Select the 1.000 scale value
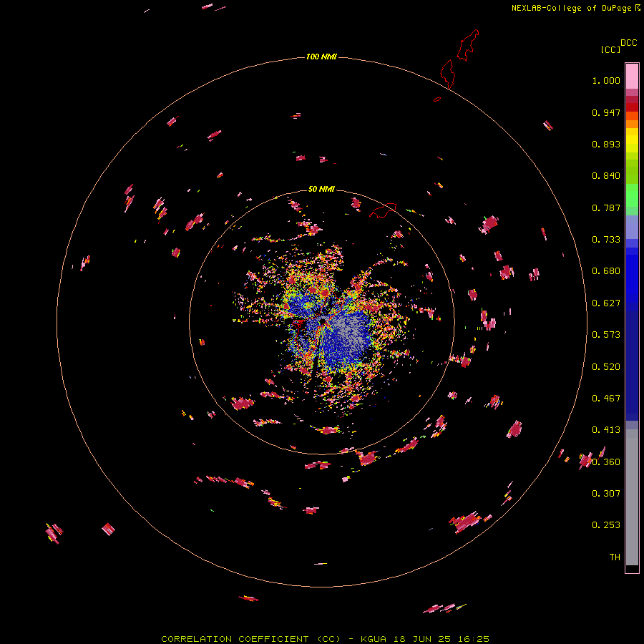The image size is (644, 644). tap(606, 80)
